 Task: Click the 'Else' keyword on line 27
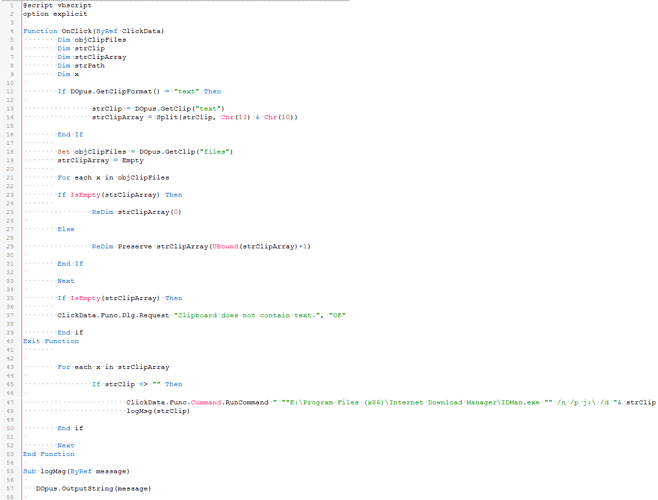pos(66,229)
